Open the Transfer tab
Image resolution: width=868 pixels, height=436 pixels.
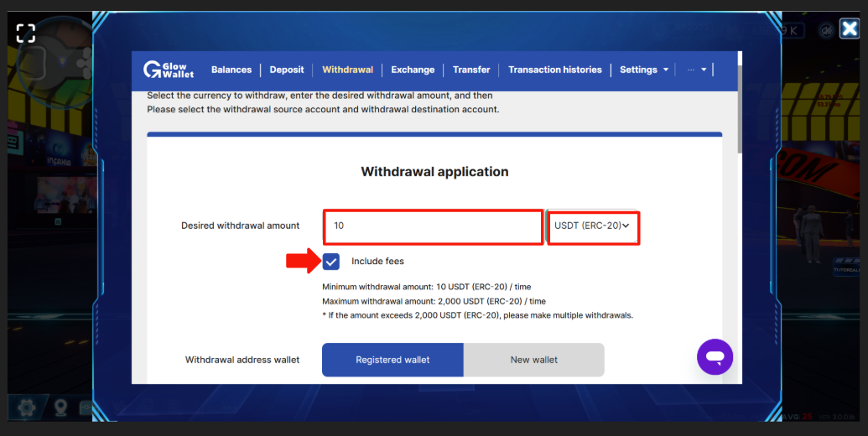click(471, 70)
